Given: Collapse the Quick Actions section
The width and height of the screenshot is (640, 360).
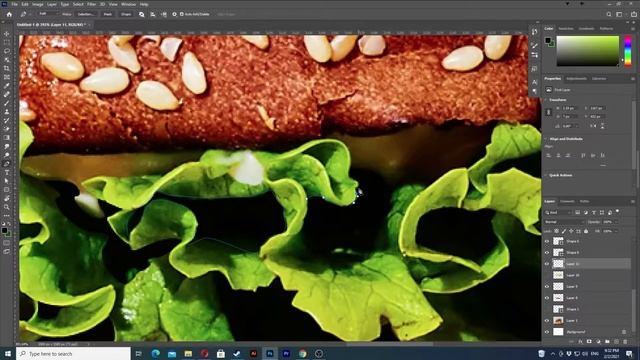Looking at the screenshot, I should [x=547, y=176].
